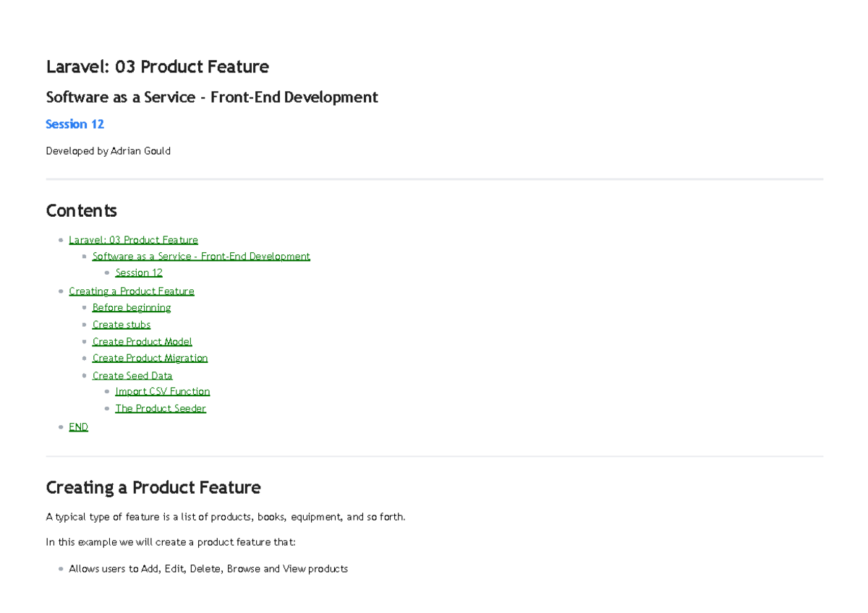
Task: Select the "Developed by Adrian Gould" byline
Action: [108, 150]
